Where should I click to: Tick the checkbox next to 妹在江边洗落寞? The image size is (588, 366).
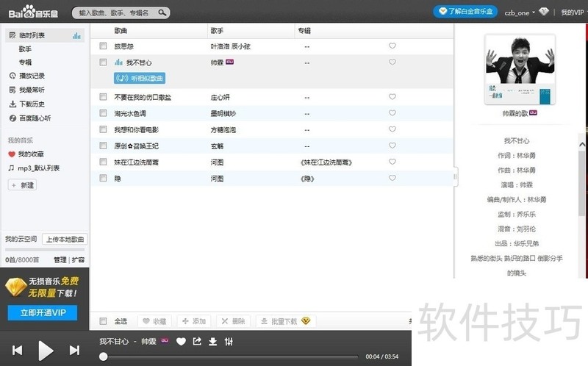pos(104,162)
